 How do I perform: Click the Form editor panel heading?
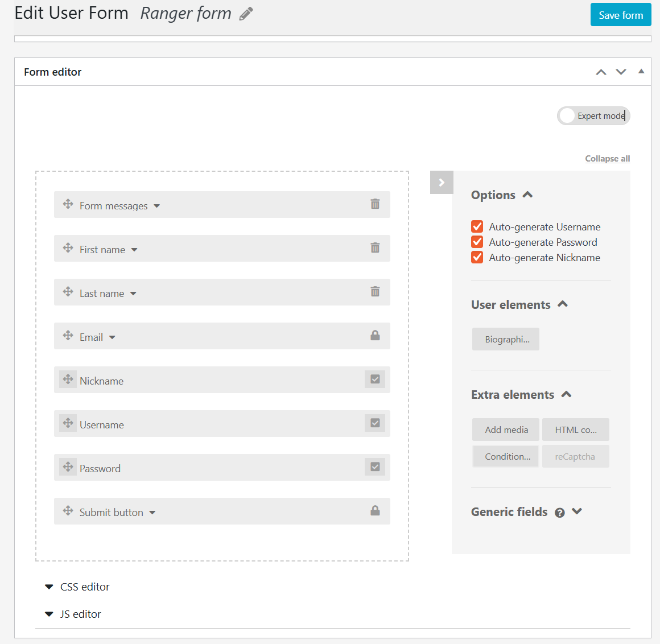pos(52,72)
